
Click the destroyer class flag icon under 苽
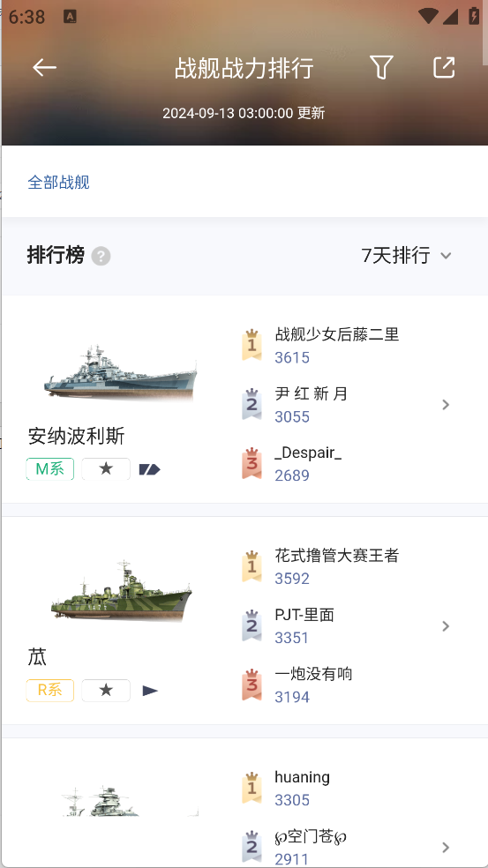150,691
